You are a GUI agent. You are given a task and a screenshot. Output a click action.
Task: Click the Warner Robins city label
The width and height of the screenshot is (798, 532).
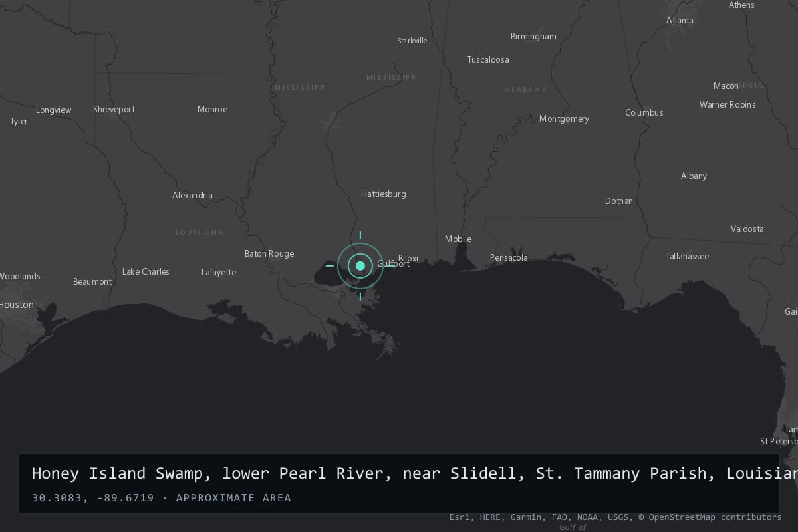(728, 104)
